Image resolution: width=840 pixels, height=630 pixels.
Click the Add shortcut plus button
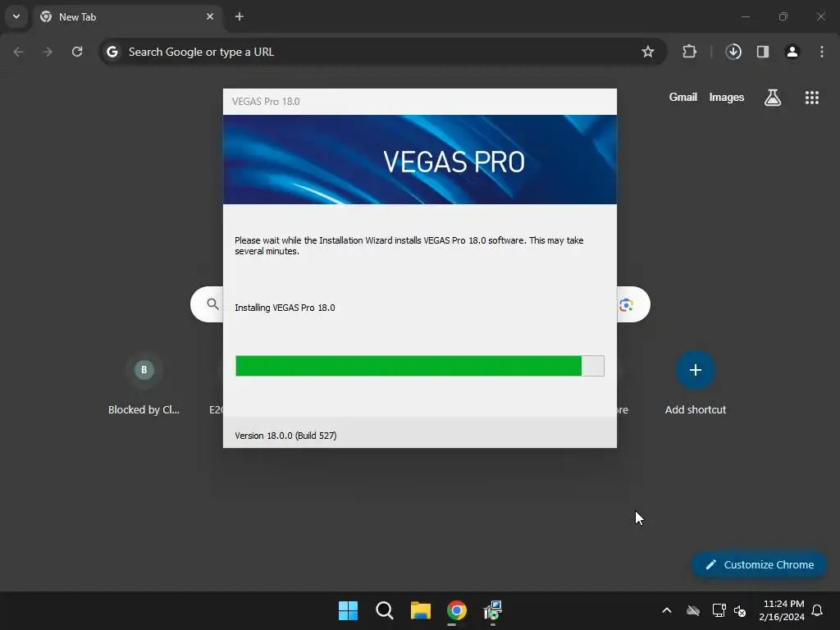tap(696, 370)
